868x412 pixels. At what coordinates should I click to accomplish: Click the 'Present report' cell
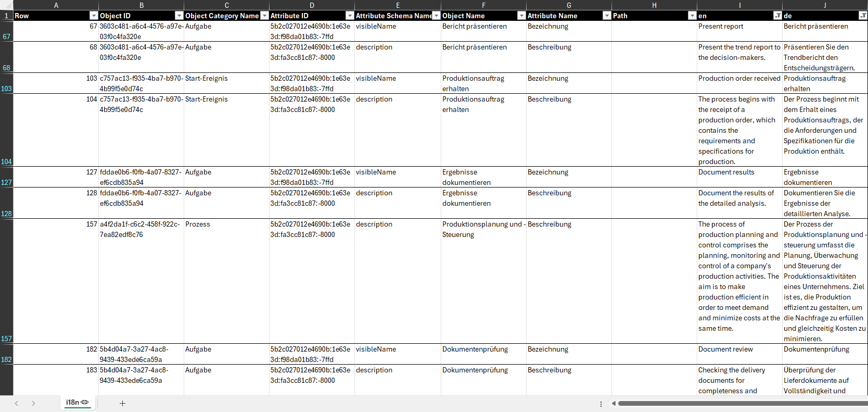tap(740, 31)
